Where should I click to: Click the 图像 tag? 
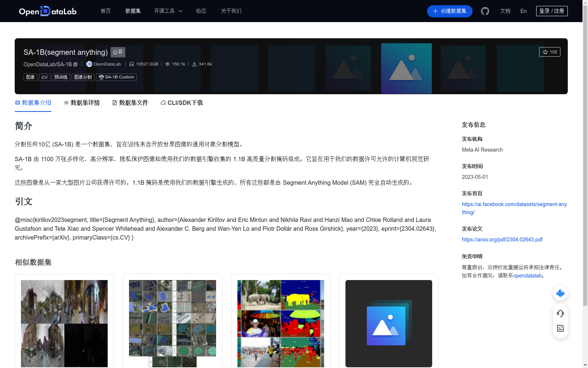click(31, 77)
